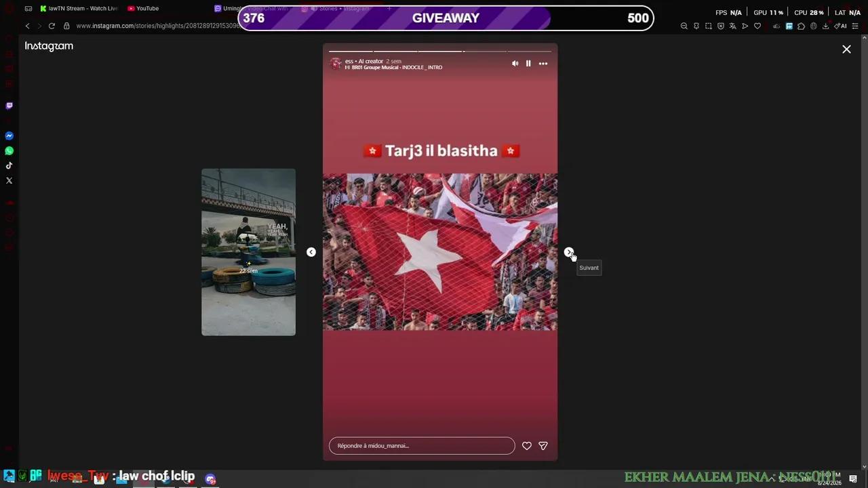Open the easy setup sliders icon
Screen dimensions: 868x488
pos(855,26)
